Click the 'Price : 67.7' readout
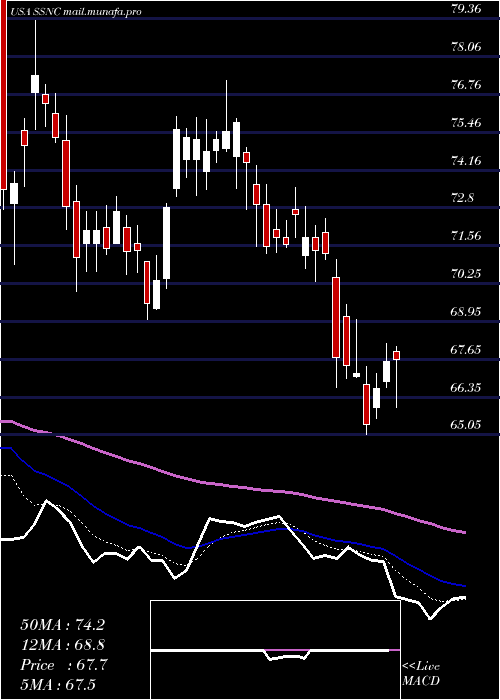500x700 pixels. coord(63,665)
